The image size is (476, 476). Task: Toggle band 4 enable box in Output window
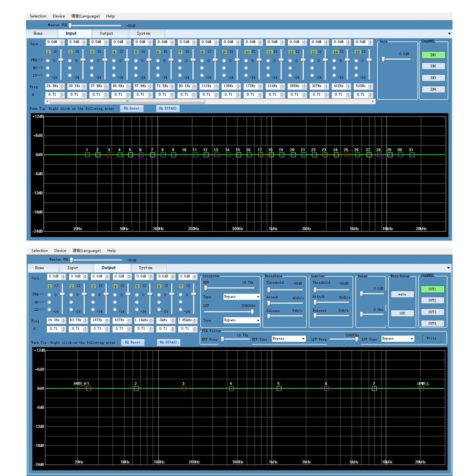tap(116, 286)
